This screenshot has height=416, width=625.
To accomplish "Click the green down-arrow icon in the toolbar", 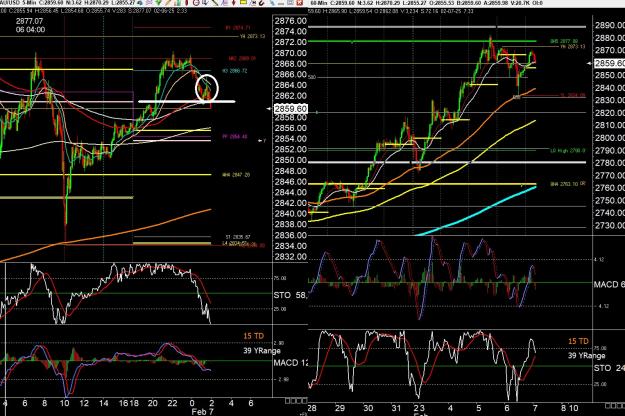I will 158,2.
